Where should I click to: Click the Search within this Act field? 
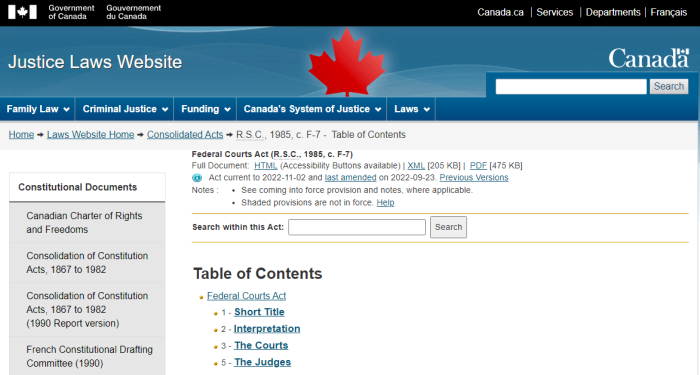pyautogui.click(x=357, y=227)
